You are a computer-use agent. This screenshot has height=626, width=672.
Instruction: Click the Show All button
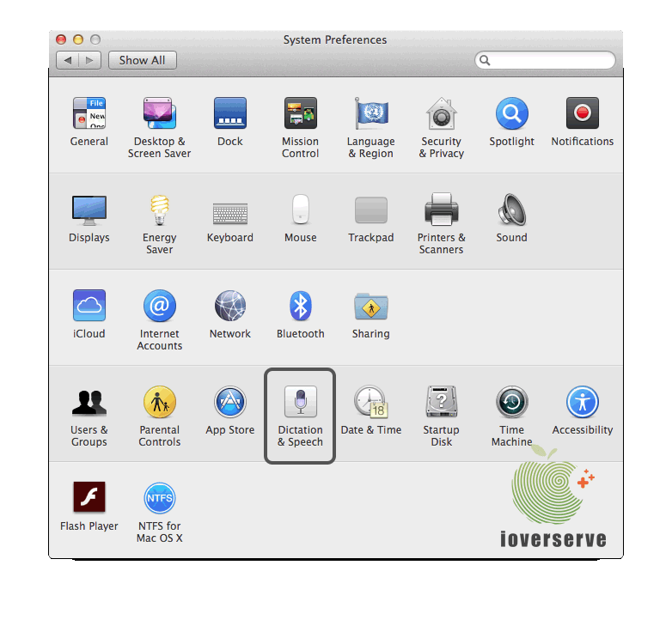pos(143,60)
